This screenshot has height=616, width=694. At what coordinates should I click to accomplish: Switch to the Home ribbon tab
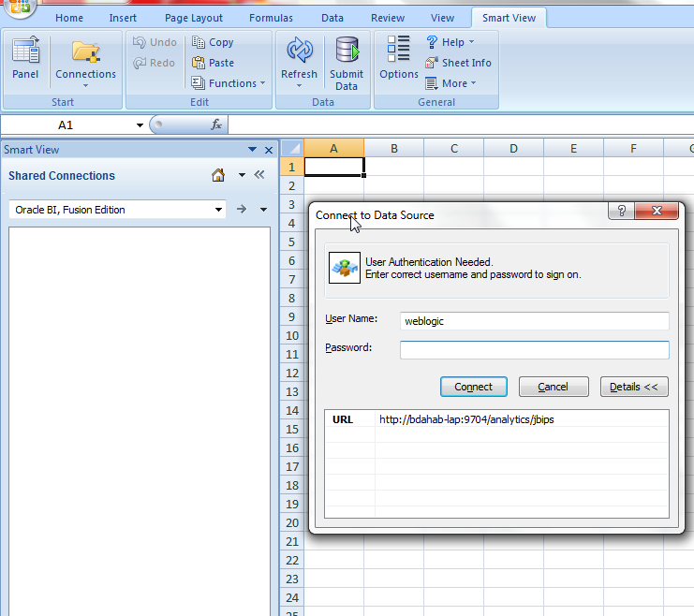(x=69, y=18)
